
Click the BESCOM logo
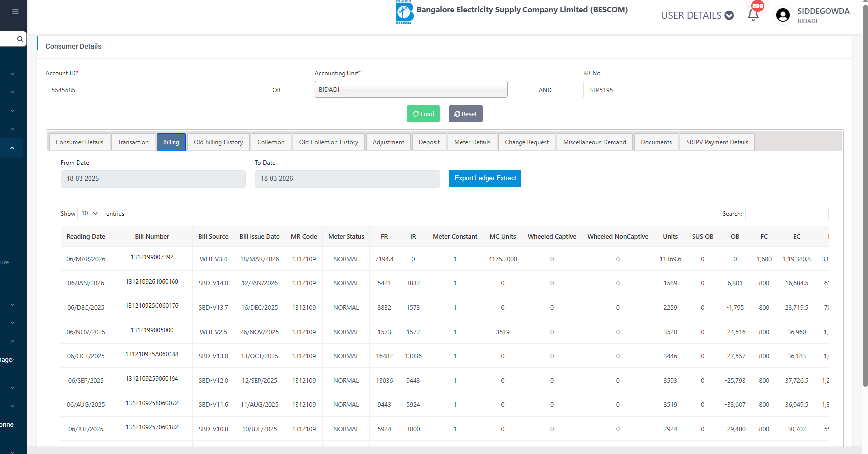click(x=404, y=12)
